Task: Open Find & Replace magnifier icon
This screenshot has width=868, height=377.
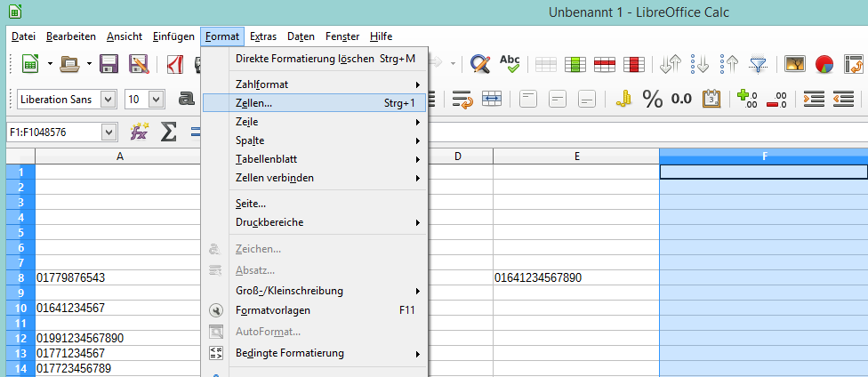Action: point(480,64)
